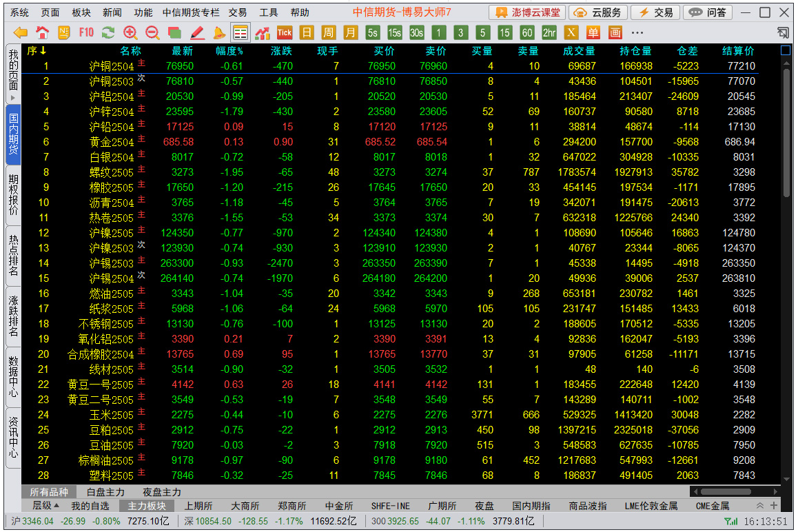The width and height of the screenshot is (798, 532).
Task: Click the detach window icon at toolbar right
Action: 784,33
